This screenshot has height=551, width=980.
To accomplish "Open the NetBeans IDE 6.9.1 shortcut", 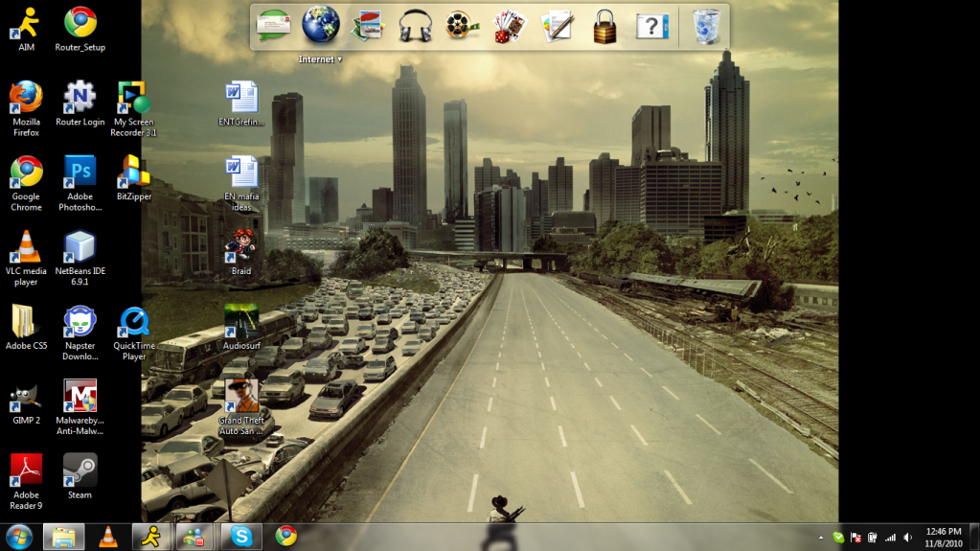I will click(80, 247).
